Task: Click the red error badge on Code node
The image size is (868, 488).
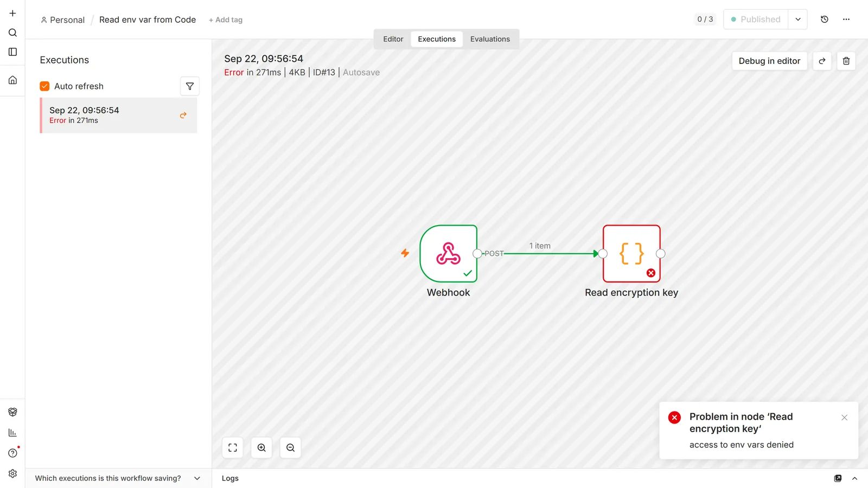Action: pyautogui.click(x=651, y=273)
